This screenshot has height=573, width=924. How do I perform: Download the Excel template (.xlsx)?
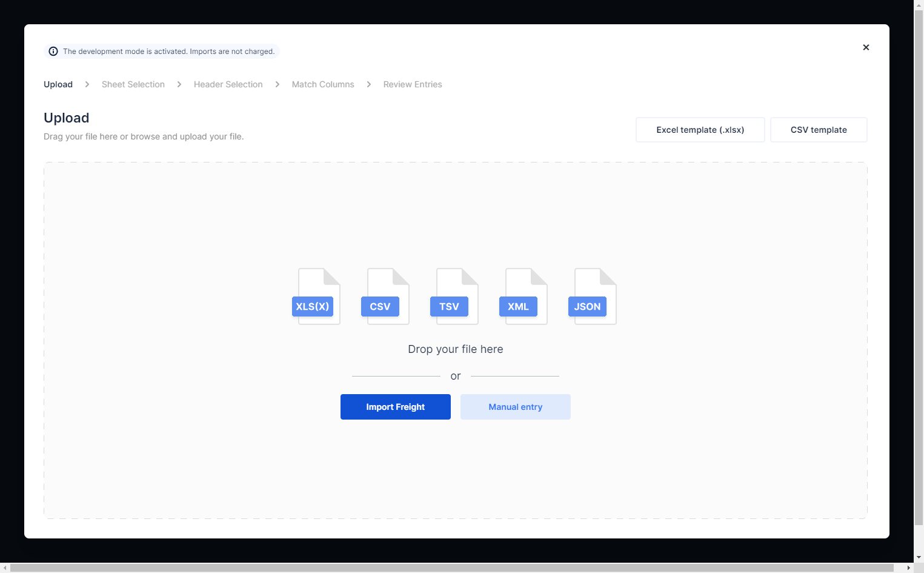coord(700,130)
